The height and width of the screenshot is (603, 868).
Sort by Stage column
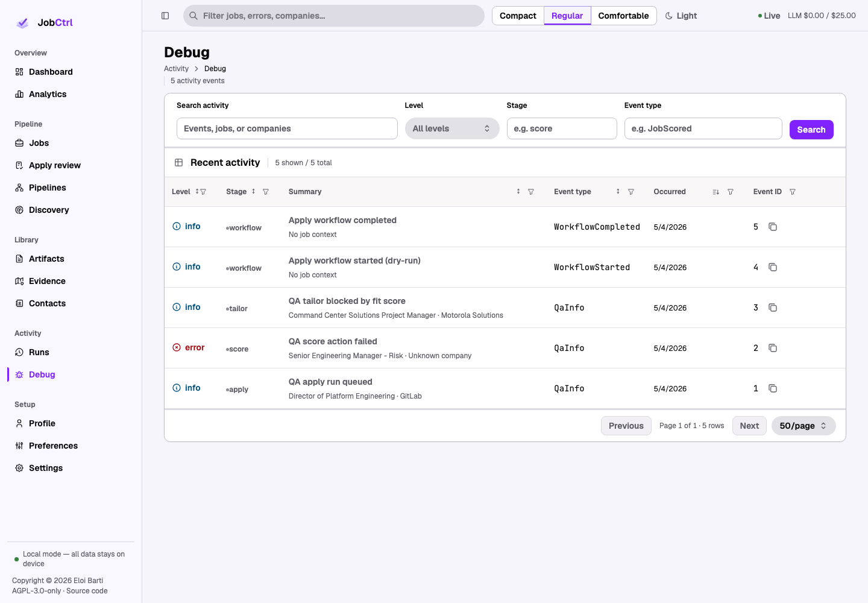click(253, 191)
